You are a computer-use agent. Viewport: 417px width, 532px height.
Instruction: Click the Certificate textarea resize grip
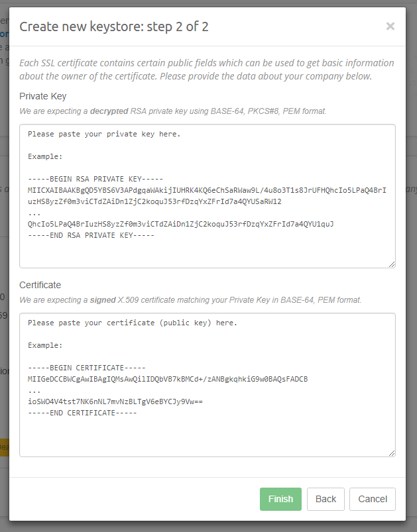392,452
